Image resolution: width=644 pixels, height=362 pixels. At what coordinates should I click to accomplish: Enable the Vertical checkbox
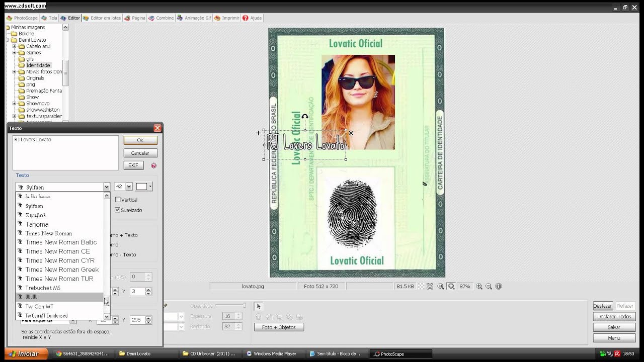pyautogui.click(x=118, y=200)
